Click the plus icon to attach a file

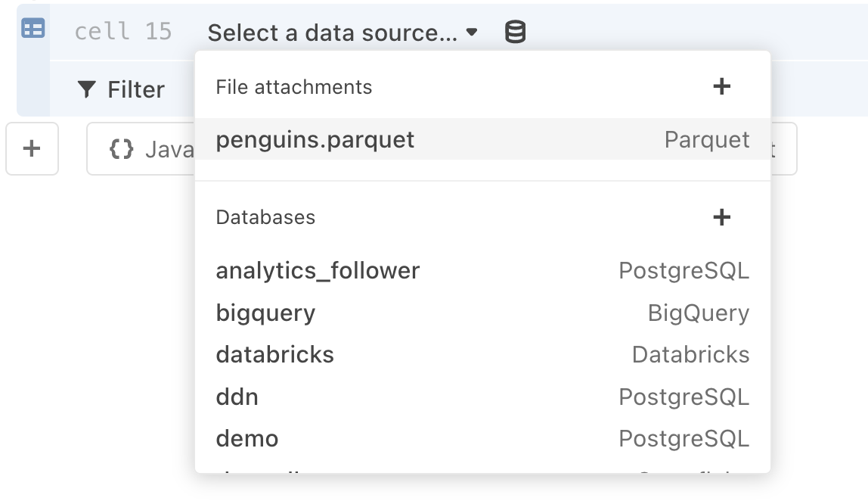[722, 87]
